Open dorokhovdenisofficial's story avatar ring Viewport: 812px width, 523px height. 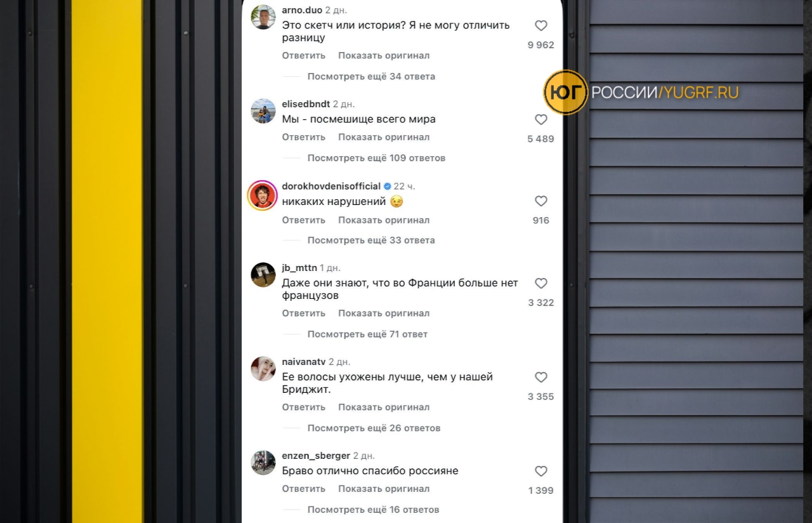(263, 195)
